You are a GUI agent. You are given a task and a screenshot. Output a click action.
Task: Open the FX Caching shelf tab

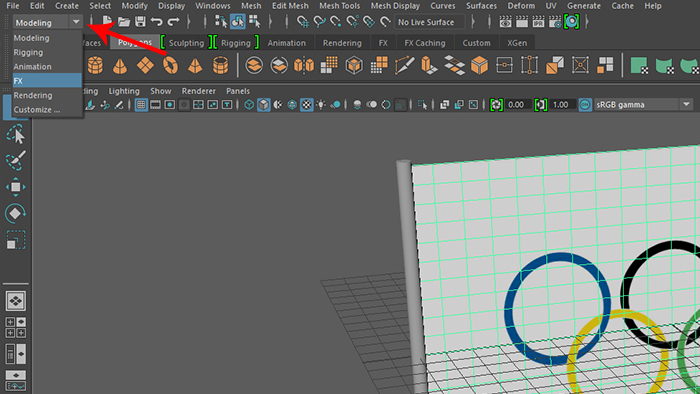pos(425,43)
